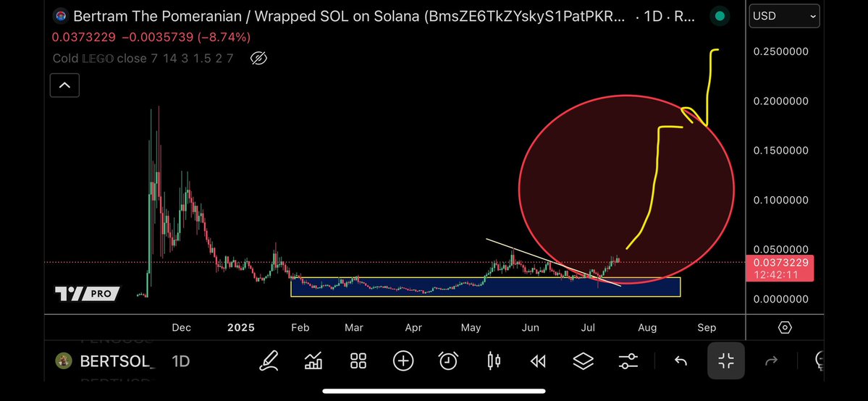This screenshot has height=401, width=868.
Task: Toggle Cold LEGO indicator visibility eye
Action: (x=258, y=58)
